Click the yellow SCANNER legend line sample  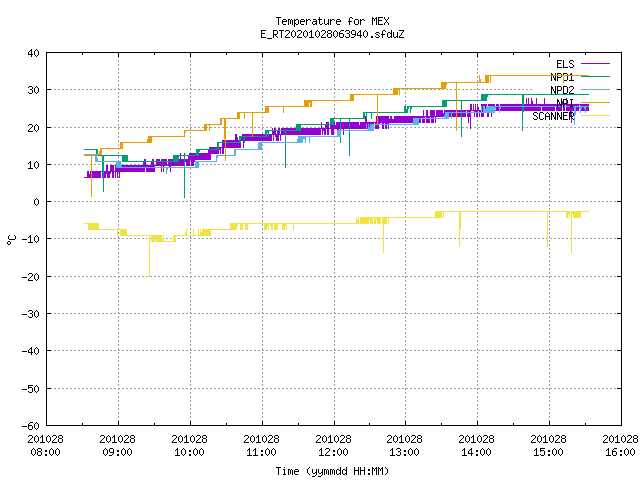click(595, 116)
